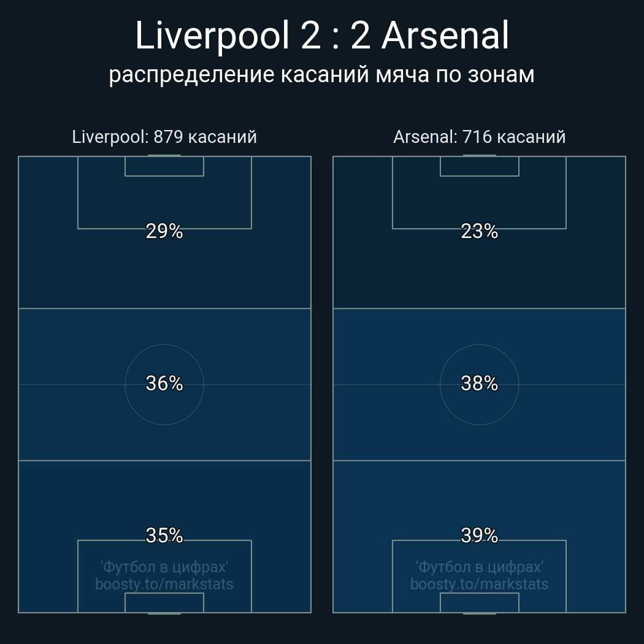Click the top six-yard box on Arsenal pitch

pyautogui.click(x=479, y=166)
